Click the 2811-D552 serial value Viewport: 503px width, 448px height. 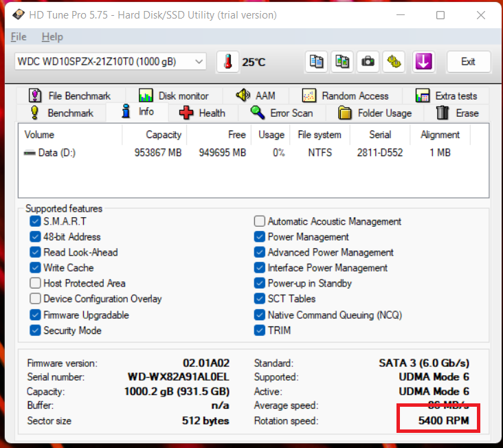tap(380, 153)
